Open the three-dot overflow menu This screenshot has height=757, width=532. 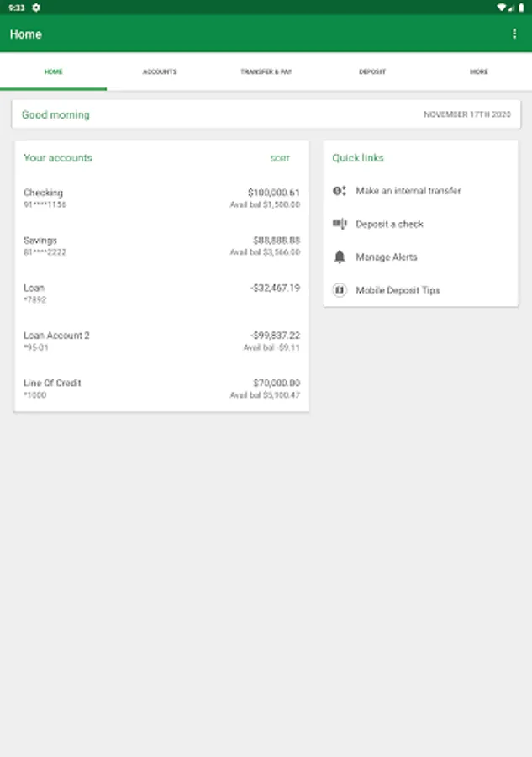click(514, 34)
